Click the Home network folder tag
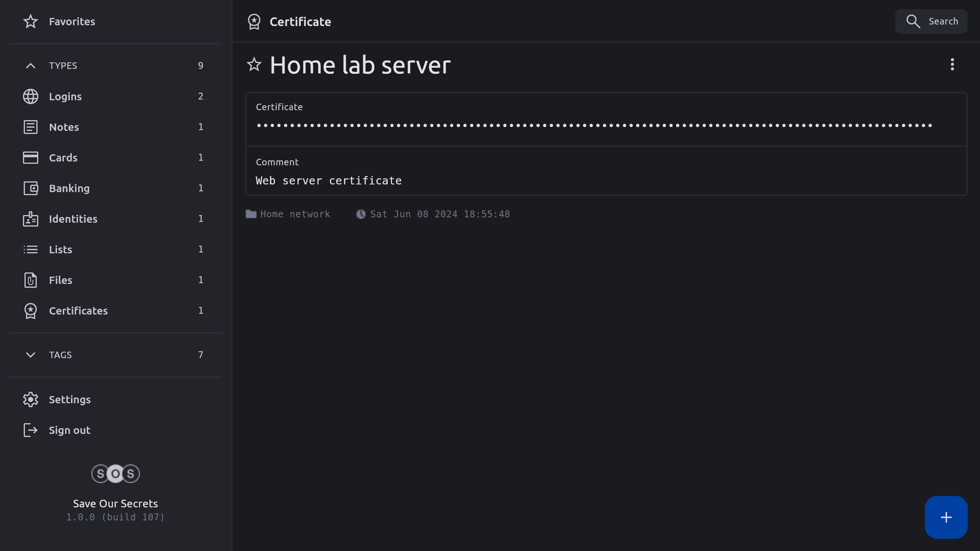 (x=295, y=214)
